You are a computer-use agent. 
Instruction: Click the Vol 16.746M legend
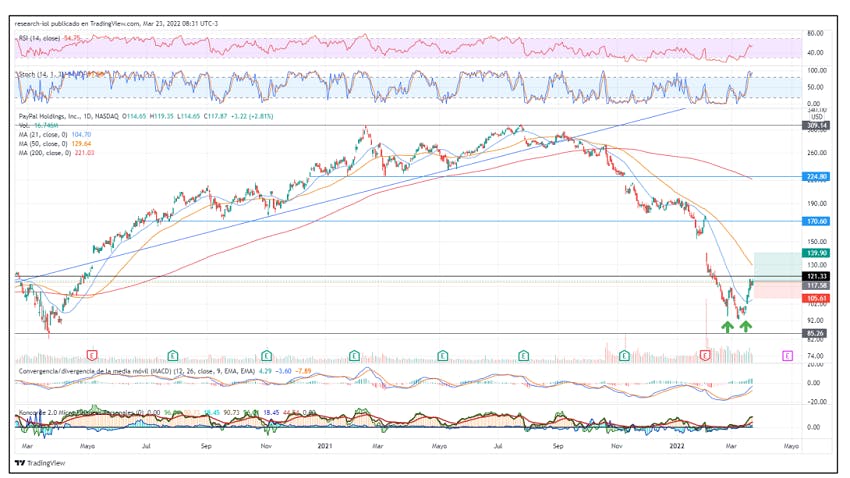(x=38, y=125)
